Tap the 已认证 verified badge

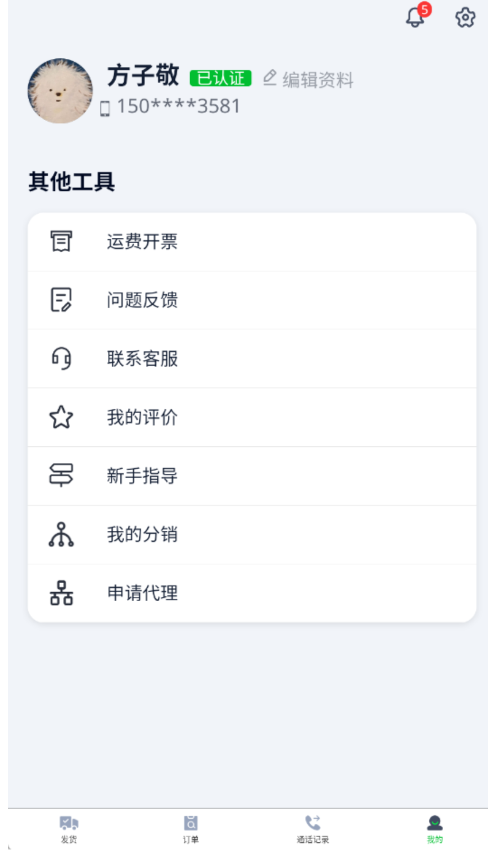click(221, 78)
